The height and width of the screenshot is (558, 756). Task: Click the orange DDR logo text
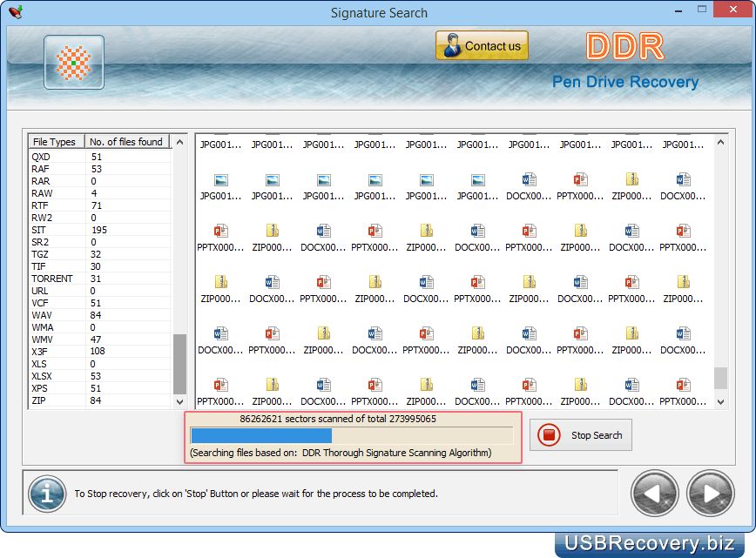(x=625, y=46)
